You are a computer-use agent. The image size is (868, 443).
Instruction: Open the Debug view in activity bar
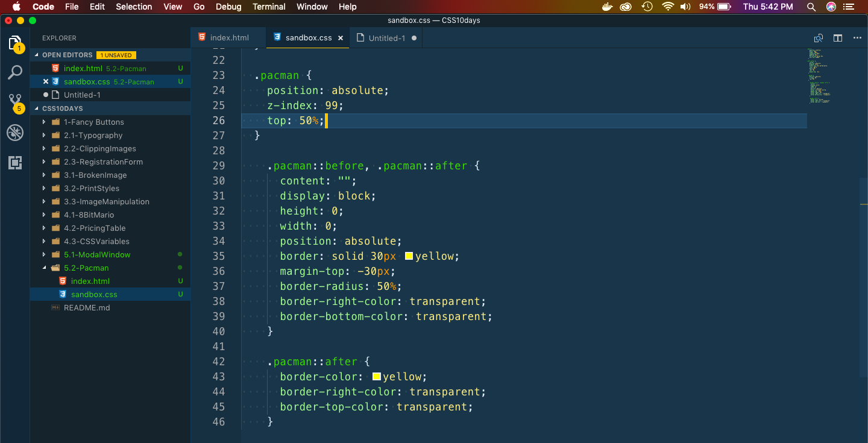point(15,133)
